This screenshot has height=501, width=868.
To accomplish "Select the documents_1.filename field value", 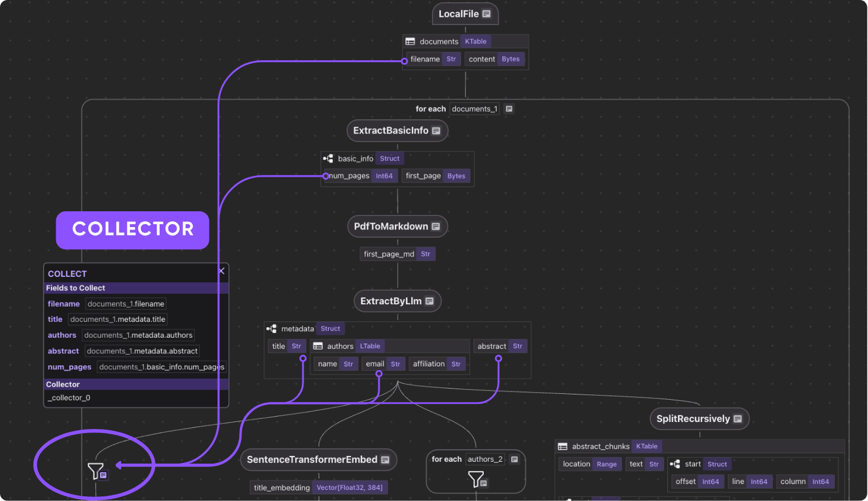I will pos(126,304).
